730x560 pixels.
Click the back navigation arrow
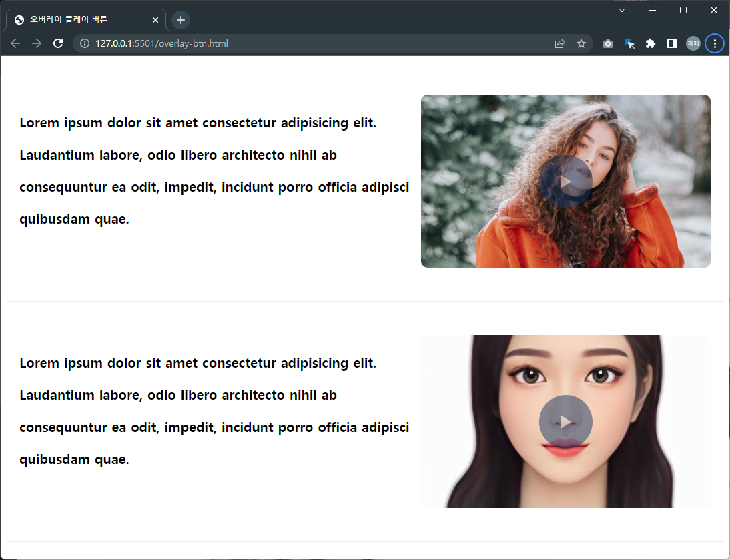15,43
